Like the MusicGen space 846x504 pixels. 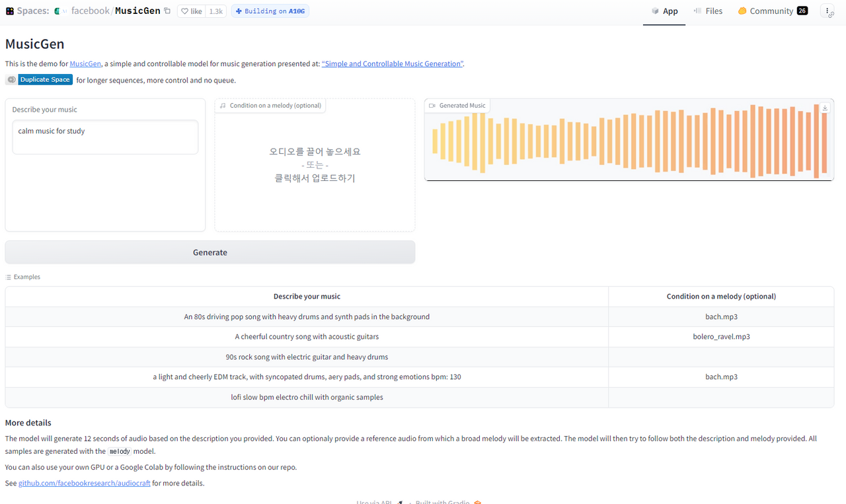[192, 11]
